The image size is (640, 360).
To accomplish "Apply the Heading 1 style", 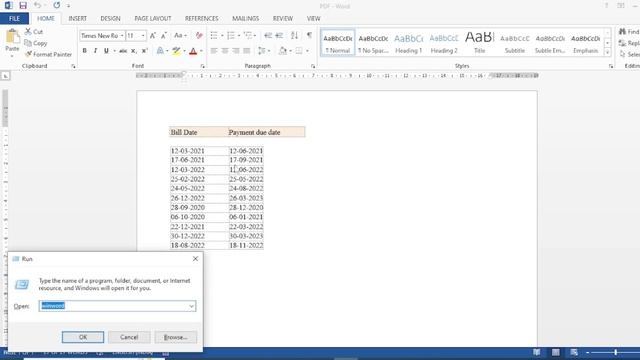I will point(409,42).
